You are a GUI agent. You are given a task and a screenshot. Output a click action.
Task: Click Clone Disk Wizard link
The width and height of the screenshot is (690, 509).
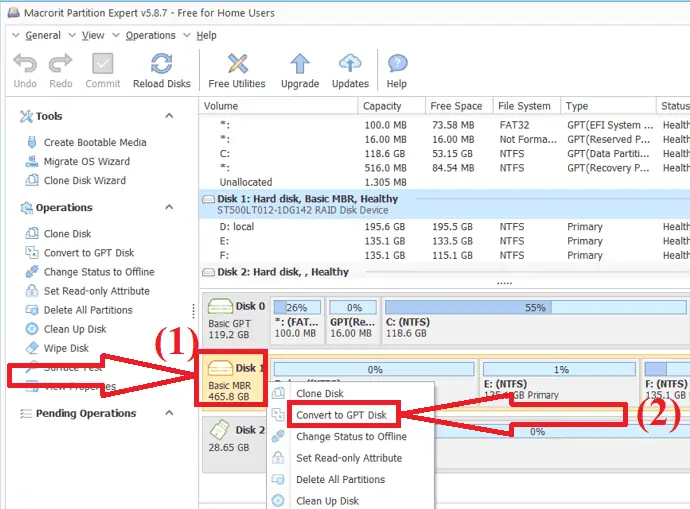(x=85, y=180)
